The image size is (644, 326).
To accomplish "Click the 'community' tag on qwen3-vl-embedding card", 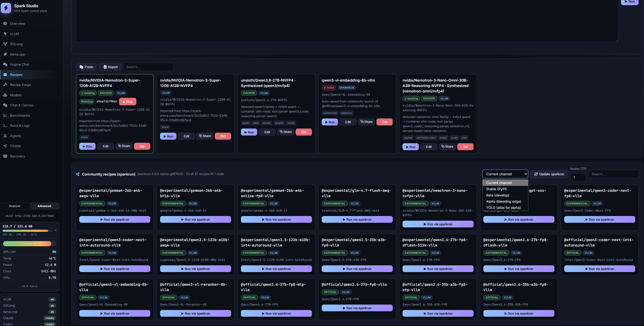I will pyautogui.click(x=330, y=113).
